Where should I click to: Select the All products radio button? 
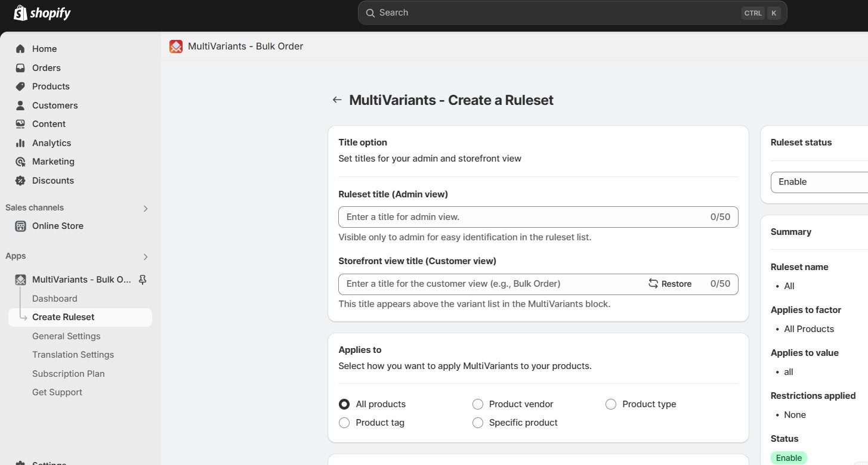pyautogui.click(x=344, y=404)
